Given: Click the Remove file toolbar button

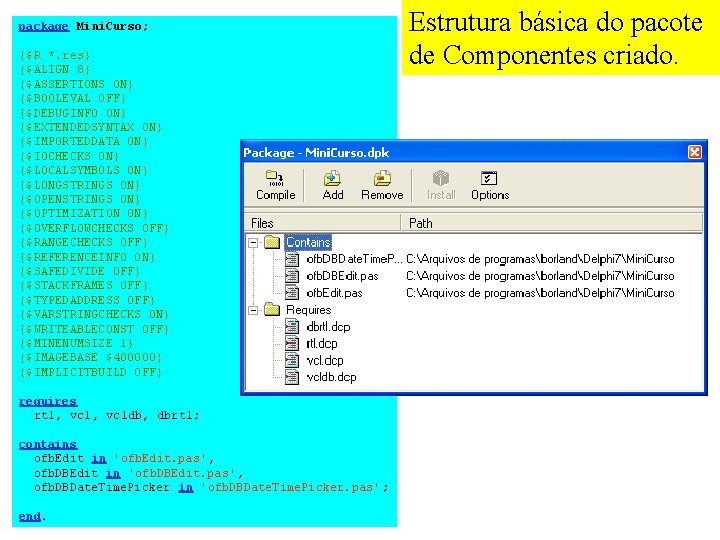Looking at the screenshot, I should click(x=382, y=185).
